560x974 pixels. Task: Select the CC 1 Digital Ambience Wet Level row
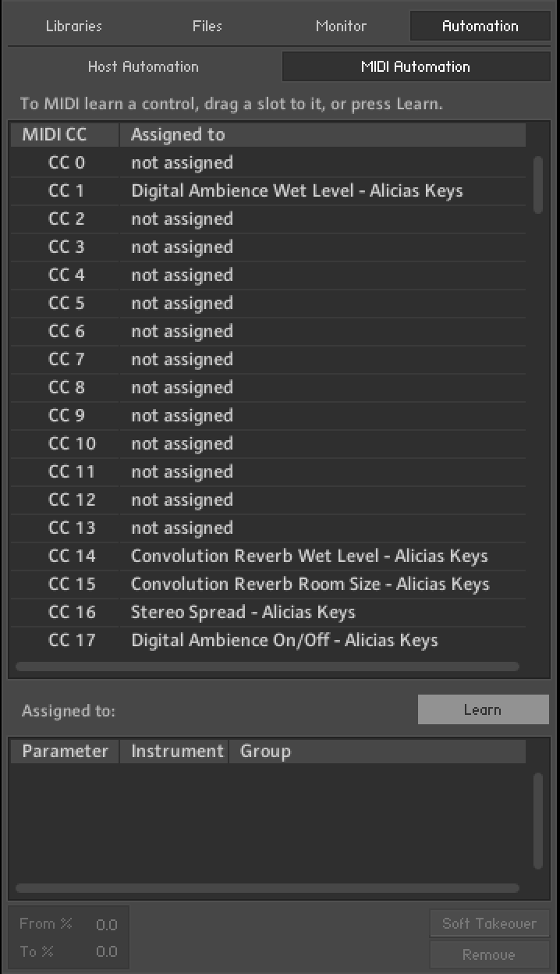(296, 190)
